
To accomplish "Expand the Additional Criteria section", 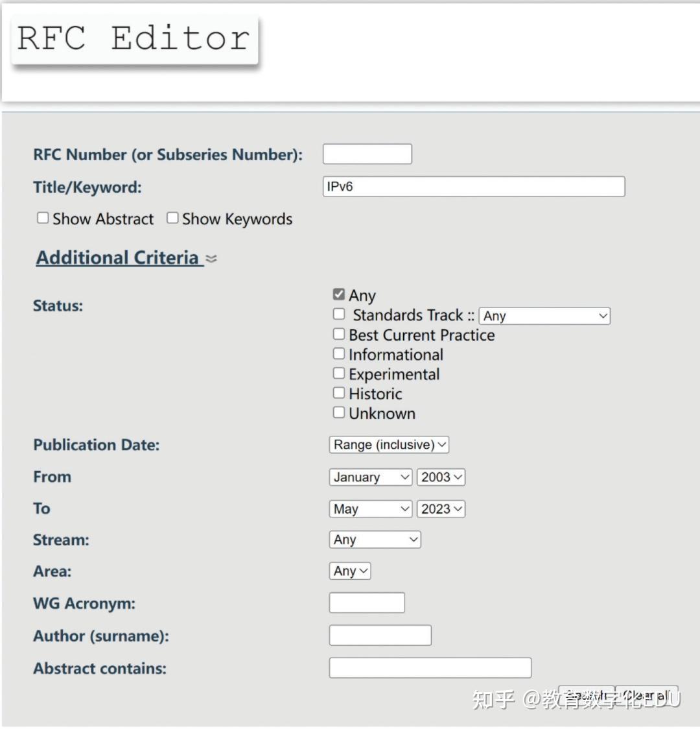I will pos(119,257).
